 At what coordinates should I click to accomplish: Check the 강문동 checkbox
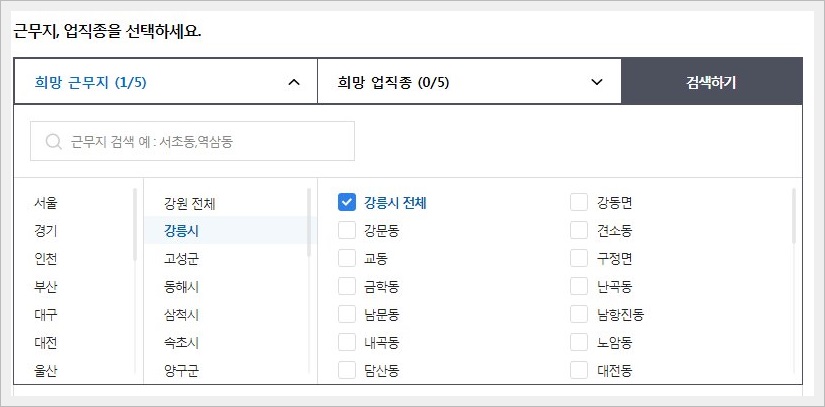click(x=347, y=230)
